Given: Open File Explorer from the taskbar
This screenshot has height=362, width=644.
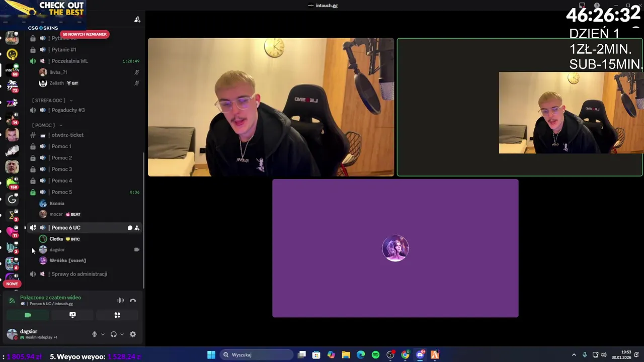Looking at the screenshot, I should [x=346, y=355].
